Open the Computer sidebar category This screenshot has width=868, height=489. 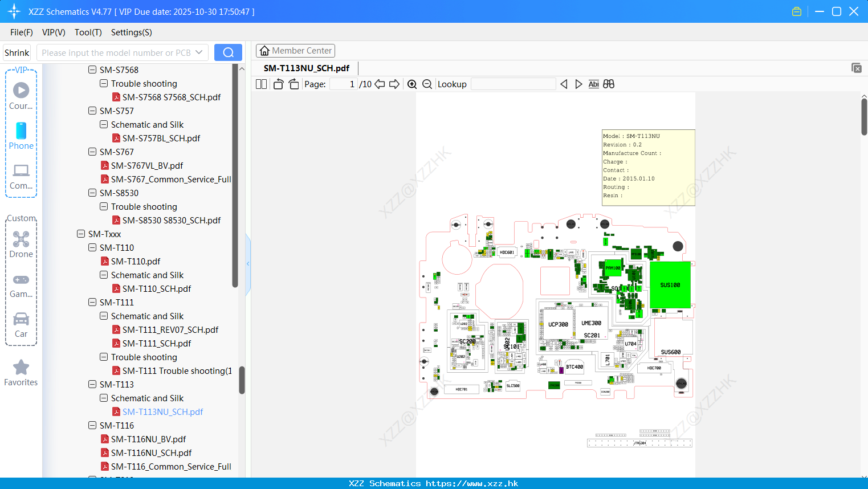pos(21,177)
